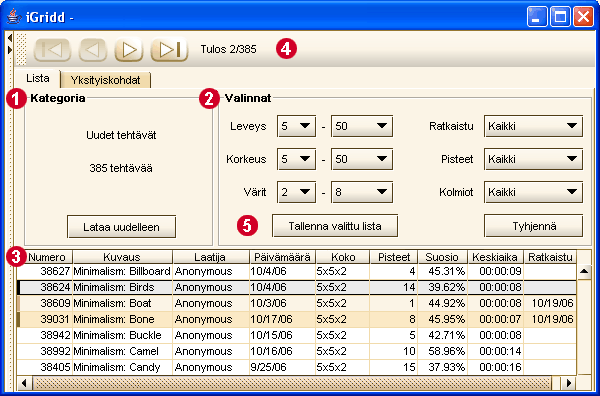Open the Ratkaistu filter dropdown

533,126
